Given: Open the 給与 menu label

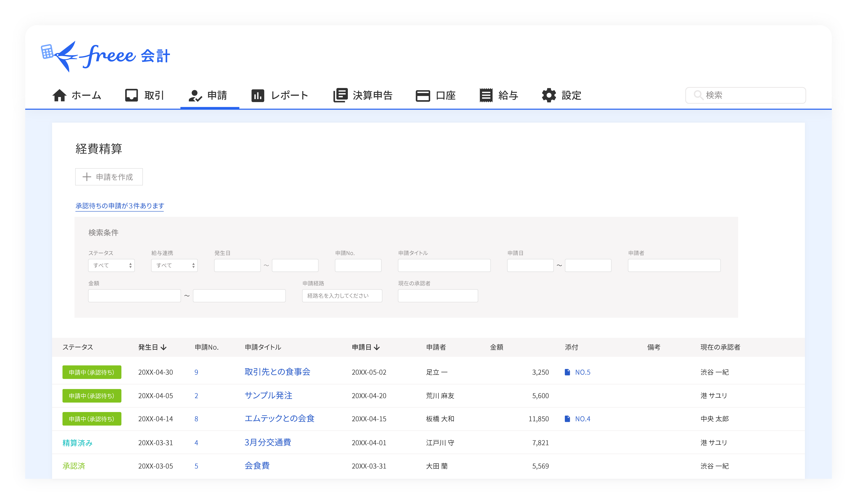Looking at the screenshot, I should click(508, 96).
